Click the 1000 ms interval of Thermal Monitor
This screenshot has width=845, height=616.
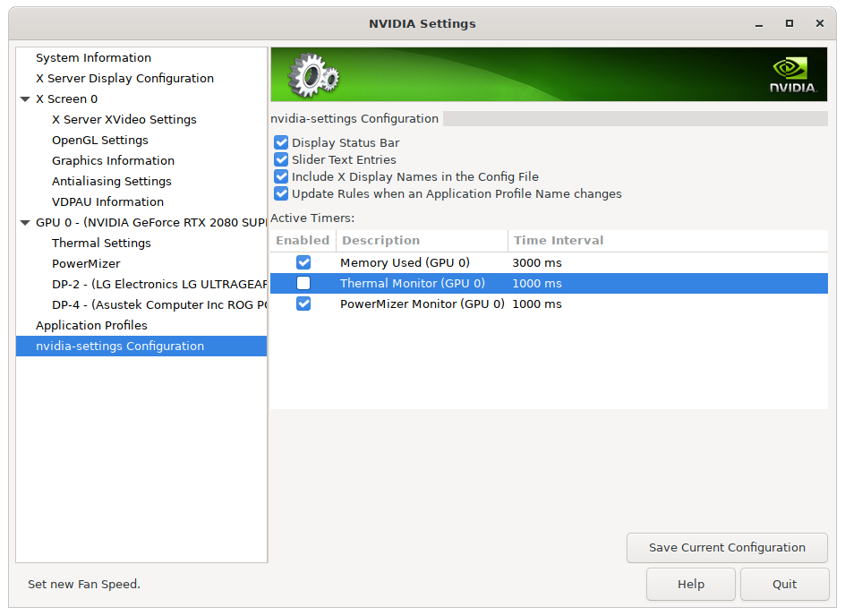point(537,283)
